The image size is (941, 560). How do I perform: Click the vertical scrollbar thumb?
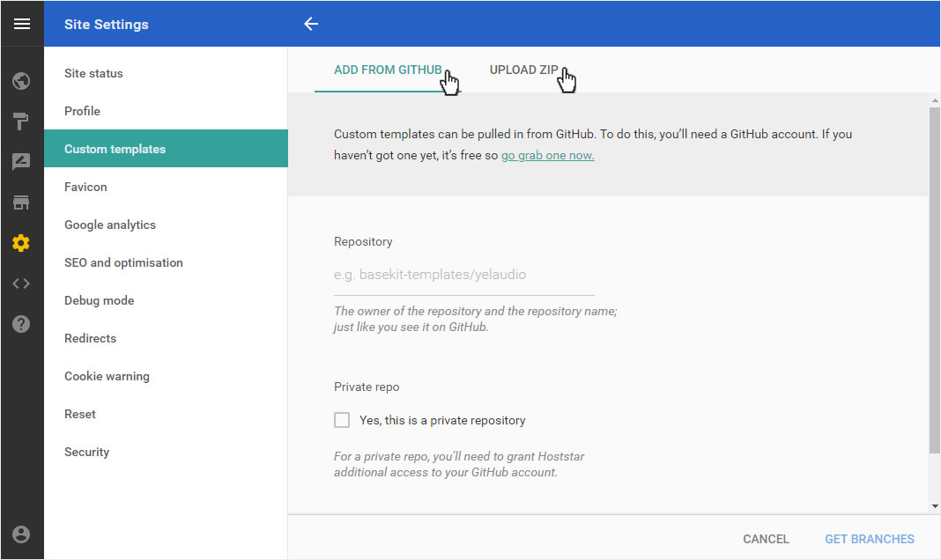click(x=935, y=281)
